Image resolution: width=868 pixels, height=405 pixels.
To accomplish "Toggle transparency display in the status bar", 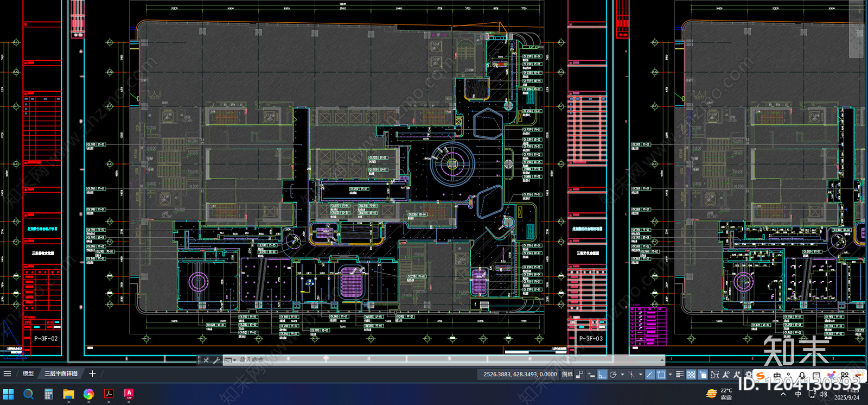I will (x=691, y=374).
